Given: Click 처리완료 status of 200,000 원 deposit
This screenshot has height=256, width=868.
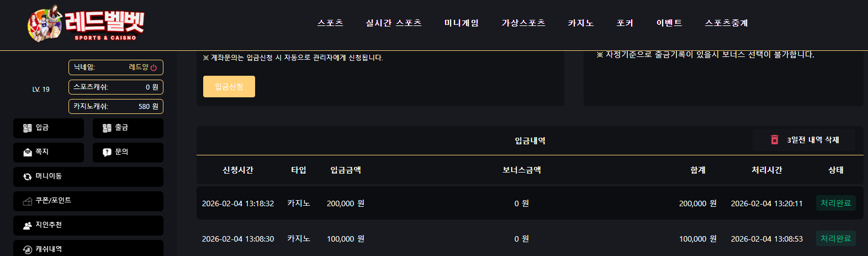Looking at the screenshot, I should tap(836, 203).
